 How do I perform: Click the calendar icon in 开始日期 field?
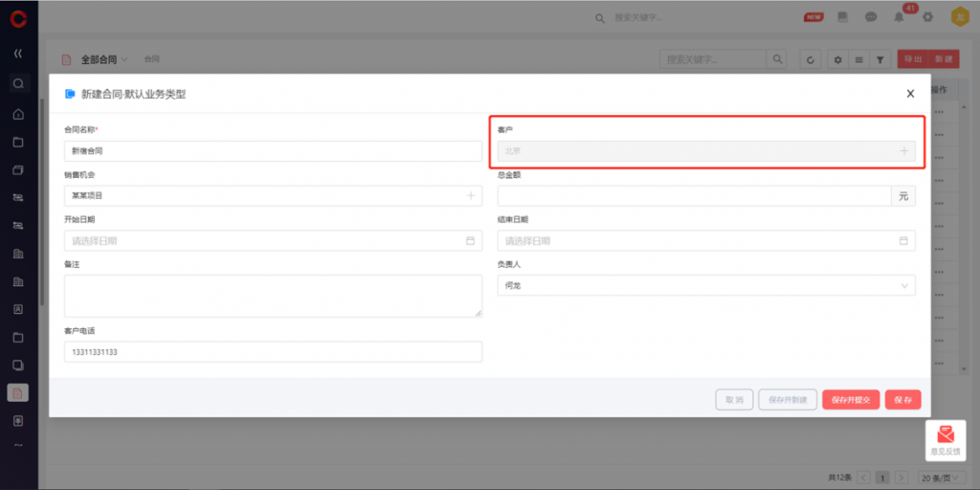(x=470, y=240)
